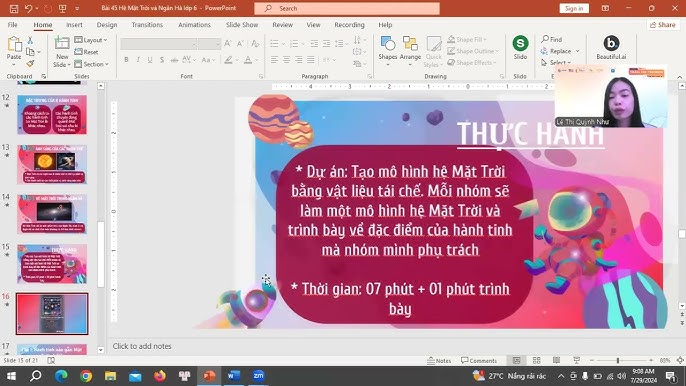Image resolution: width=686 pixels, height=386 pixels.
Task: Center align text
Action: tap(287, 60)
